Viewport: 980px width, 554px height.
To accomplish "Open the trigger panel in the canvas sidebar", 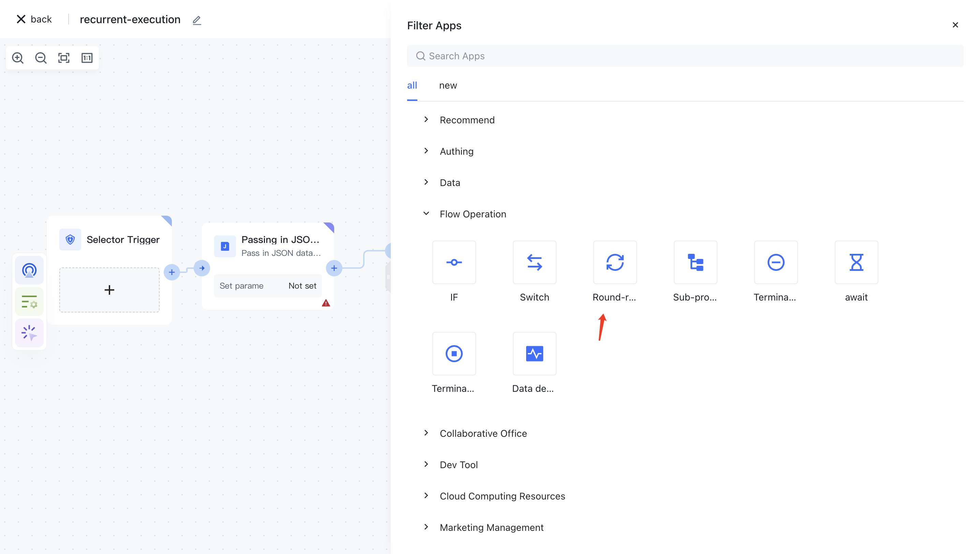I will (29, 270).
